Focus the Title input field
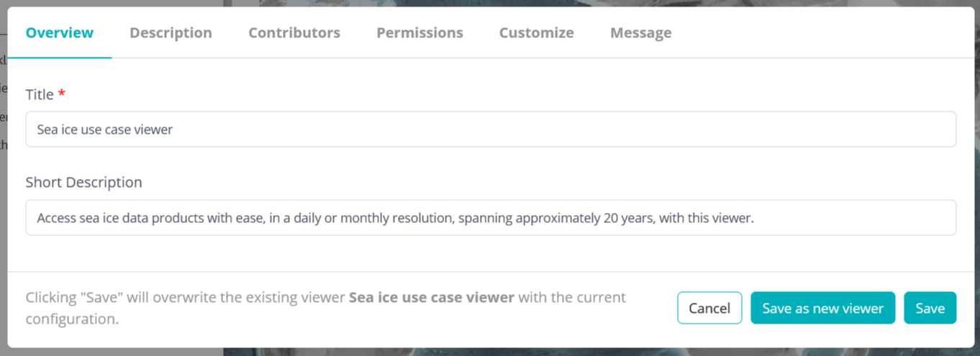 (491, 129)
